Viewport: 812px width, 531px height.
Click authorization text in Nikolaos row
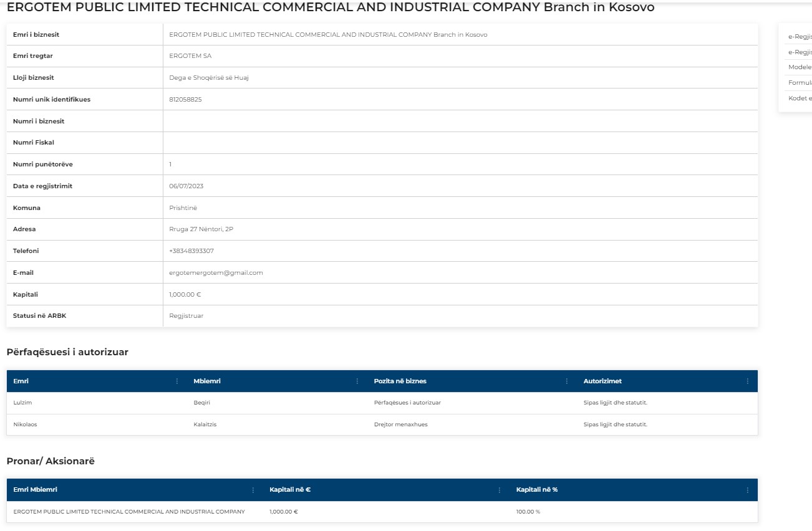pyautogui.click(x=616, y=424)
